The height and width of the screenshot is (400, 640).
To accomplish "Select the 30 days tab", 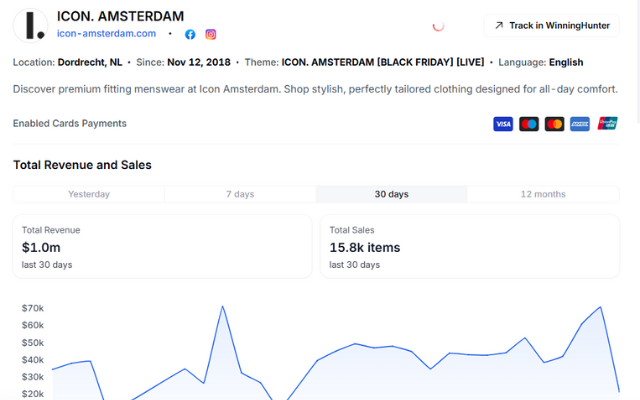I will click(391, 194).
